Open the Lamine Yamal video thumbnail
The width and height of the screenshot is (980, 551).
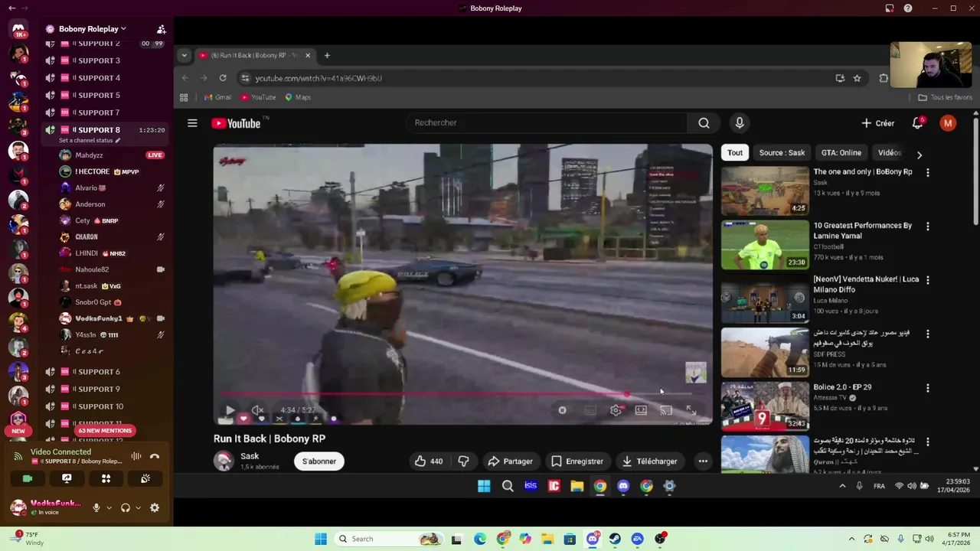[765, 245]
